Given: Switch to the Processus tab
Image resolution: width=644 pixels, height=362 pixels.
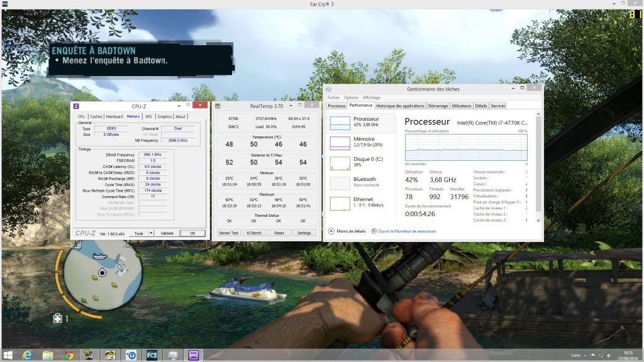Looking at the screenshot, I should [337, 106].
